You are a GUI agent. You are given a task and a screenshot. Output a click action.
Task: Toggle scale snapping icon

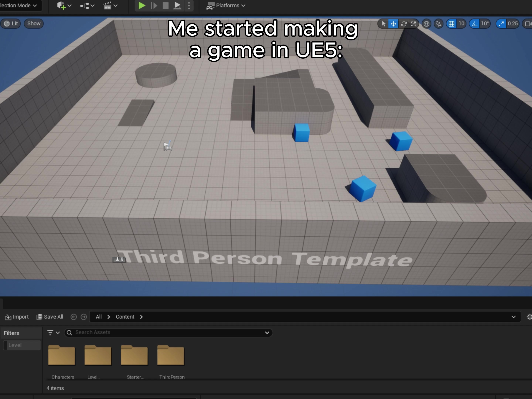501,24
